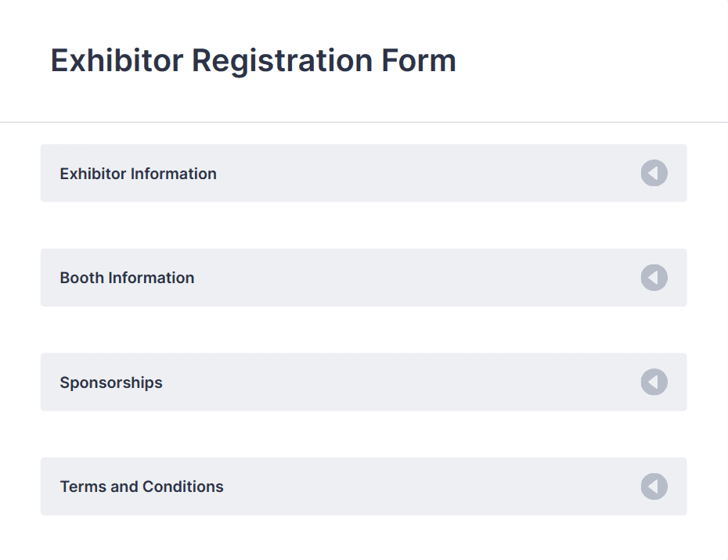Click the Sponsorships collapse arrow icon
Screen dimensions: 728x560
coord(654,382)
